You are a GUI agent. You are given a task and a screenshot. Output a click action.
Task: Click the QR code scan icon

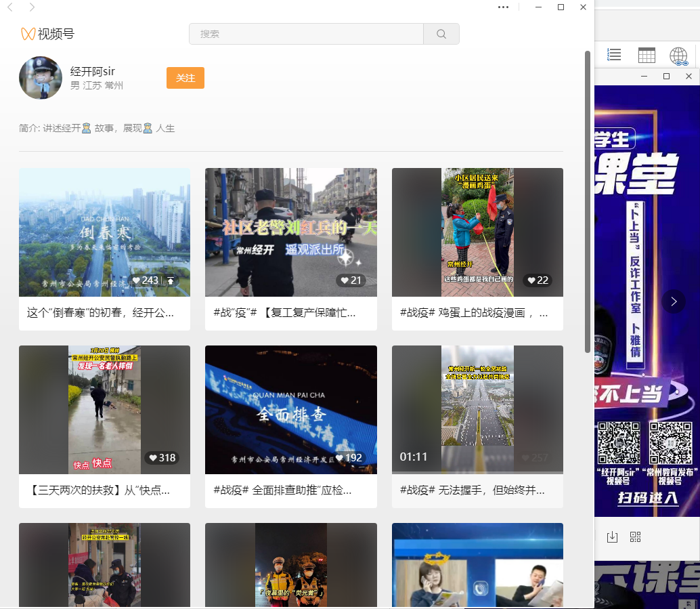pos(635,537)
